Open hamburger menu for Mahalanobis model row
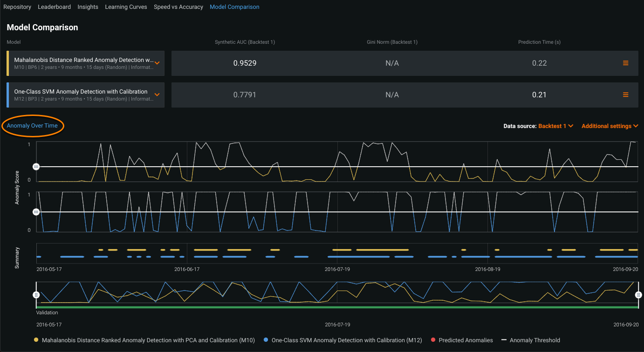The image size is (644, 352). (625, 63)
